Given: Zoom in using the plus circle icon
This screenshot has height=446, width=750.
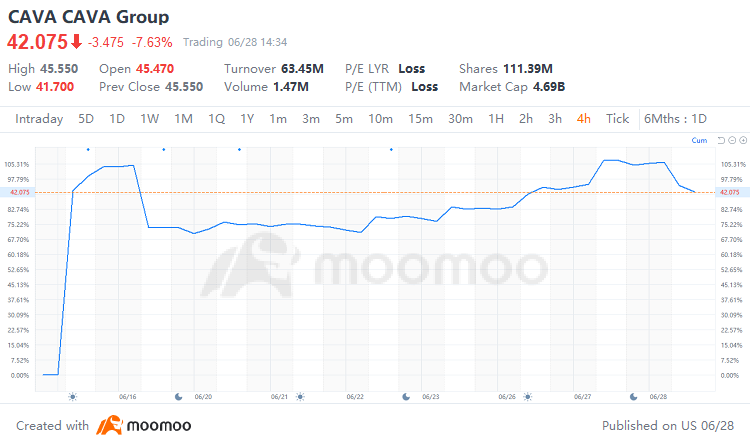Looking at the screenshot, I should [x=743, y=141].
